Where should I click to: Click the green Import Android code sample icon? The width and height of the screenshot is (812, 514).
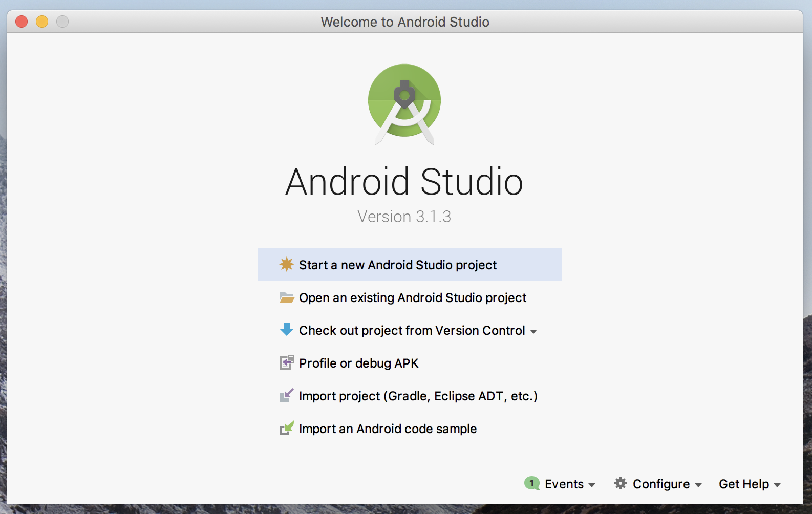(286, 428)
